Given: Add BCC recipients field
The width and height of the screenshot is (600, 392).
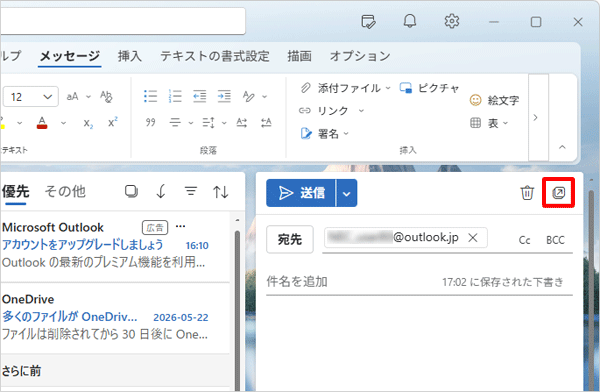Looking at the screenshot, I should pos(555,240).
